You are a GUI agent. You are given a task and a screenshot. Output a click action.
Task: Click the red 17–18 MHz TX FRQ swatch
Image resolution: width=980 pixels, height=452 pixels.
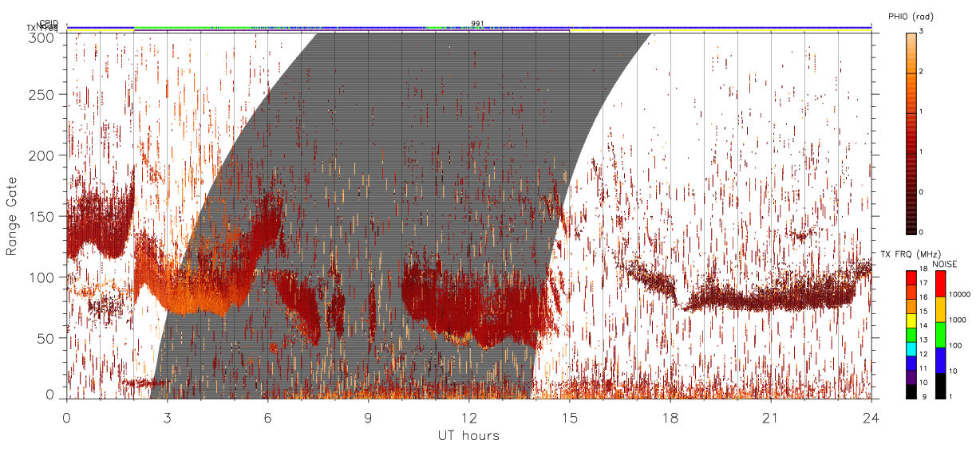[x=911, y=277]
